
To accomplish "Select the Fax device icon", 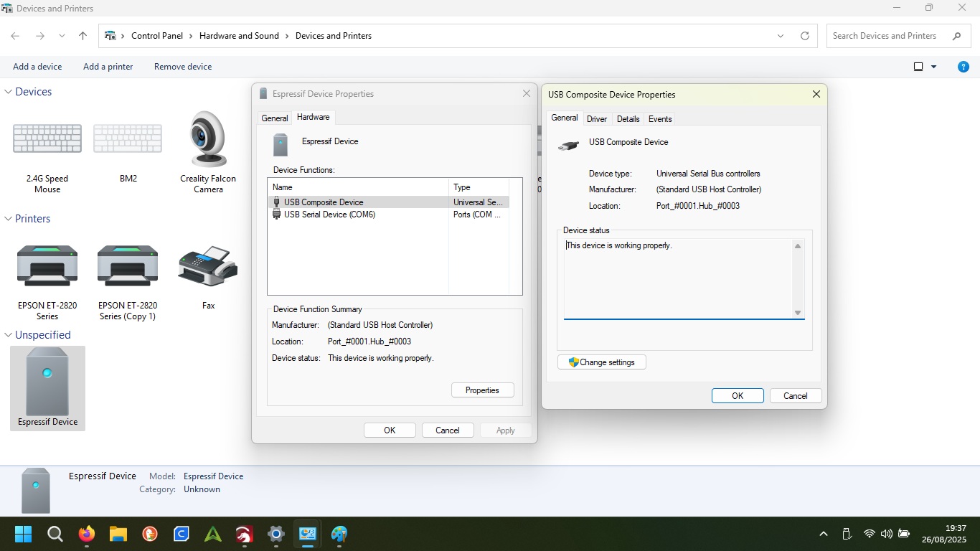I will 208,267.
